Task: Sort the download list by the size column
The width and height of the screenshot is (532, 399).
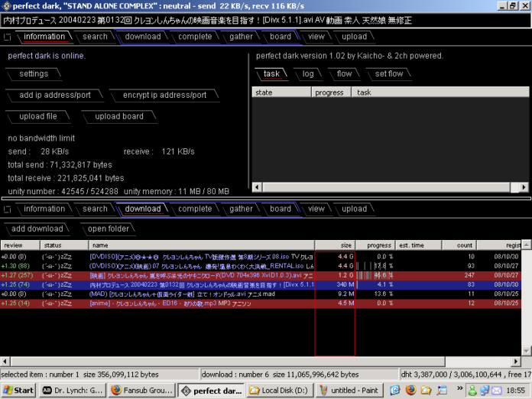Action: (x=334, y=245)
